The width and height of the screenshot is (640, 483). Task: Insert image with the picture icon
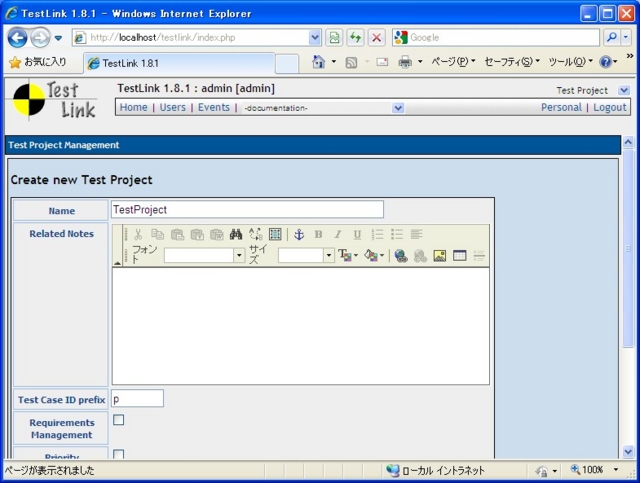coord(440,256)
